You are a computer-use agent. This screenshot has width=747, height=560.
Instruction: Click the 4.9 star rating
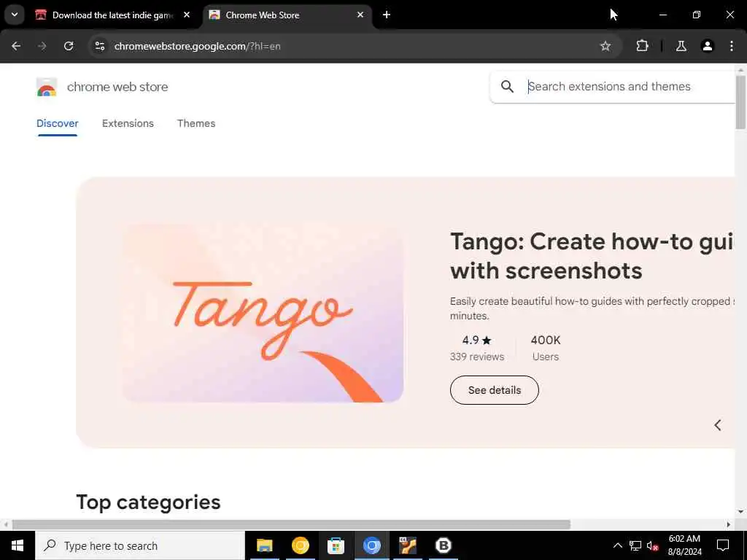coord(476,340)
